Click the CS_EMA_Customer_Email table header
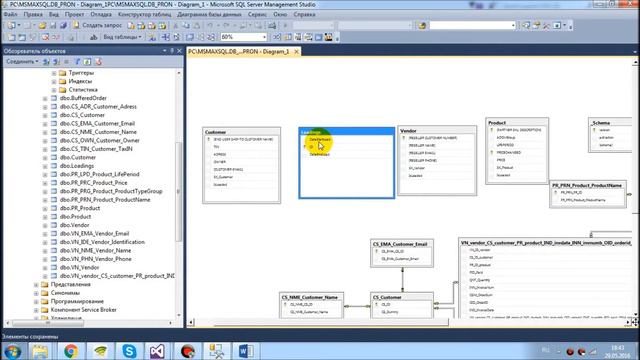The height and width of the screenshot is (360, 640). (x=402, y=244)
